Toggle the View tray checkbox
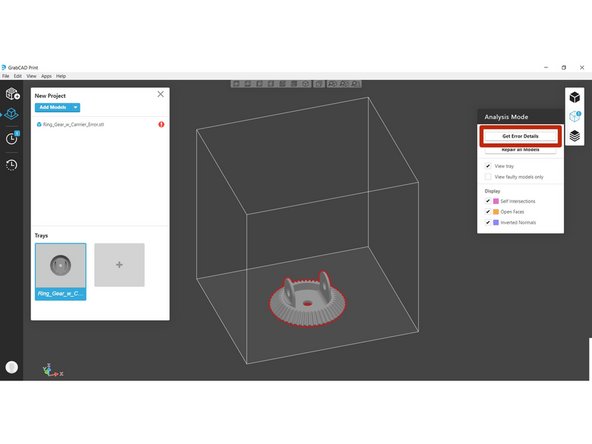 click(488, 166)
